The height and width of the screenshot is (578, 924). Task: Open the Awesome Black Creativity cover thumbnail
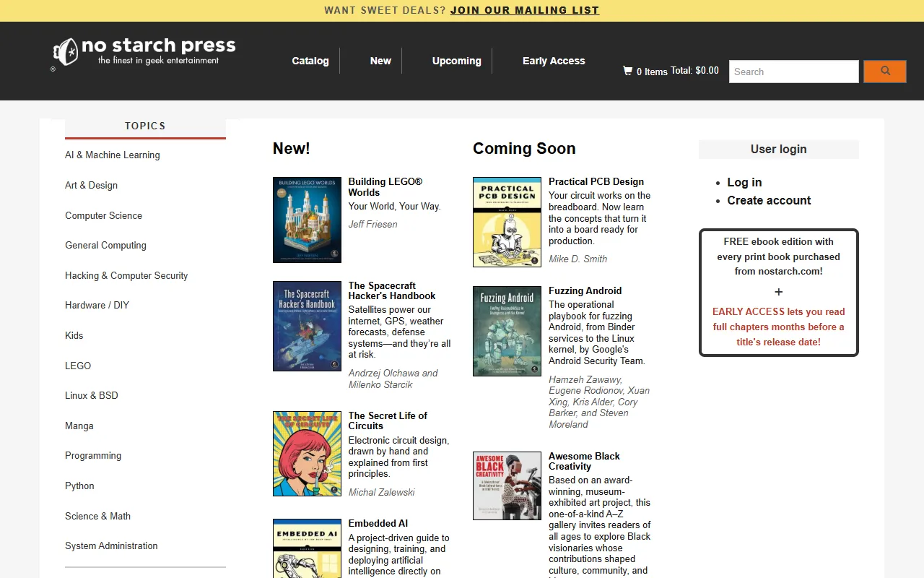coord(507,486)
